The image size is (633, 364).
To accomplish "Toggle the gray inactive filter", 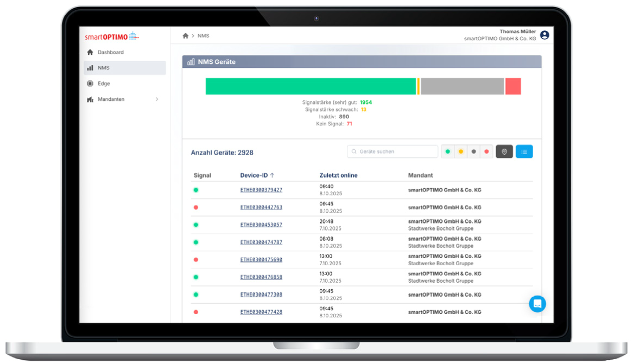I will pos(474,152).
